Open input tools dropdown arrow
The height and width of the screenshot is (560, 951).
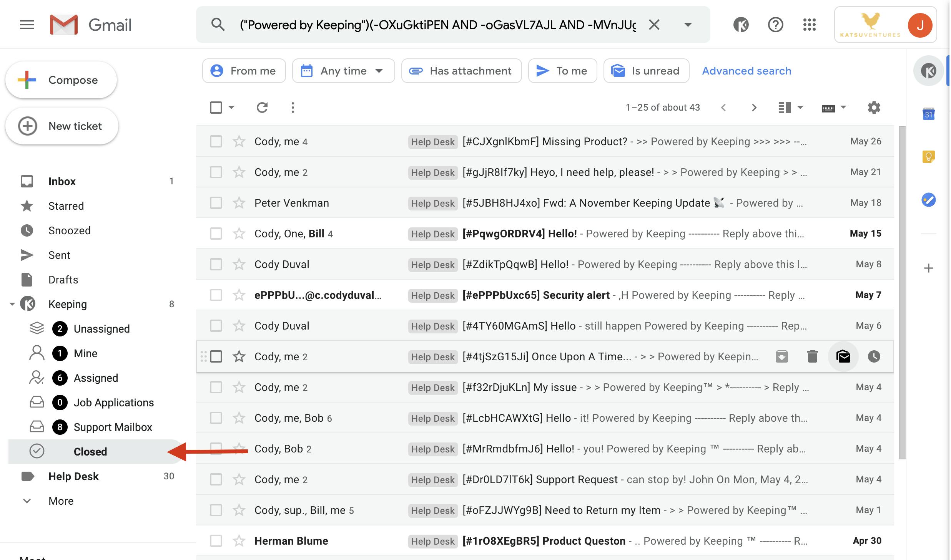tap(843, 108)
